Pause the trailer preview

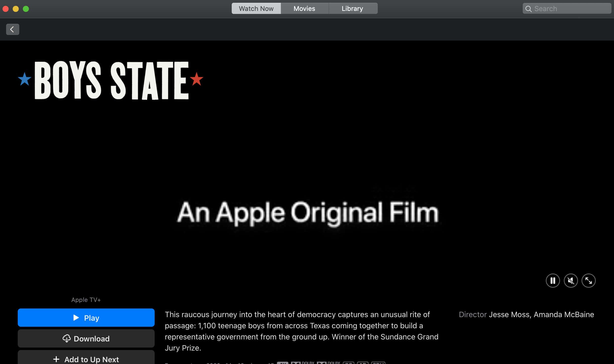pos(553,281)
